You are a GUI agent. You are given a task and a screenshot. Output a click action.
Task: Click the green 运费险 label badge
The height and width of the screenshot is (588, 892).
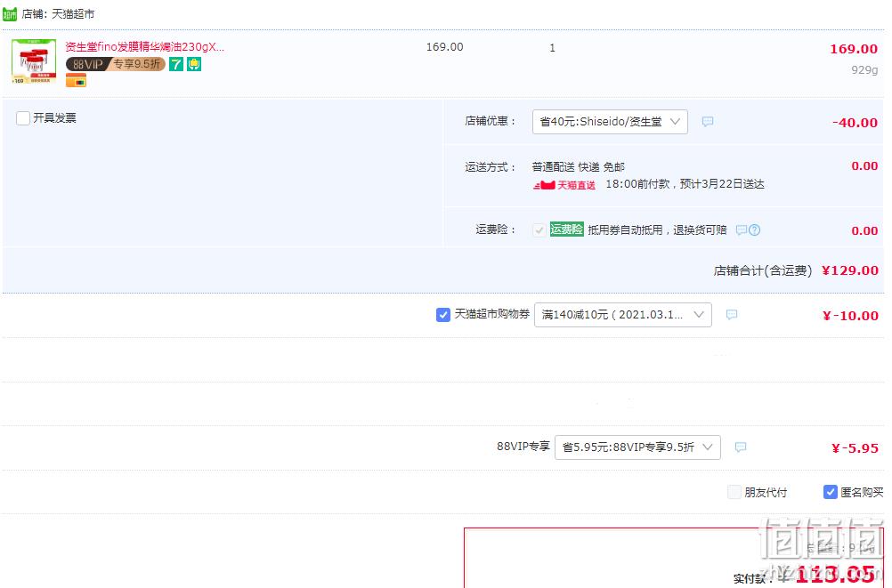point(566,230)
